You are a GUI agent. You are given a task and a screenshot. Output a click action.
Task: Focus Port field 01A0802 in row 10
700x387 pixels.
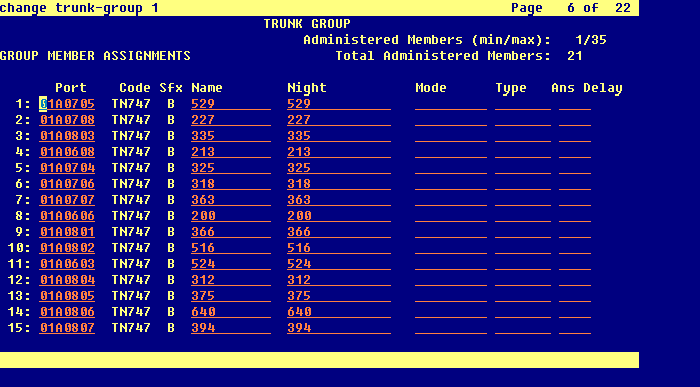(x=67, y=248)
